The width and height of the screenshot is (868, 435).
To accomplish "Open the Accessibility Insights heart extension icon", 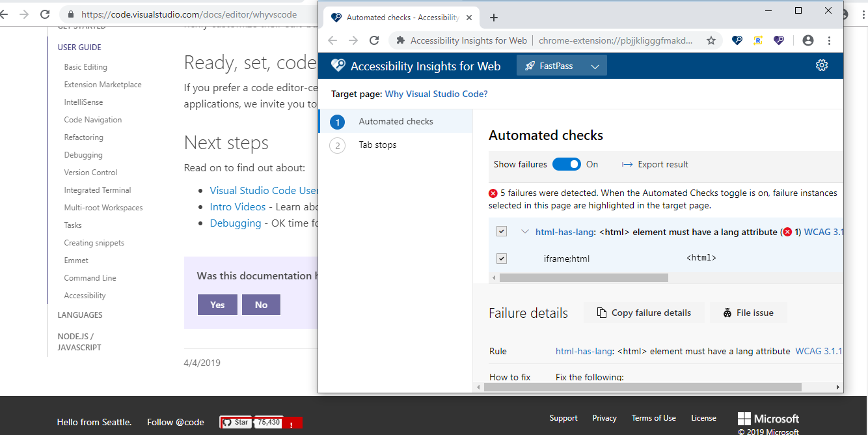I will point(737,40).
